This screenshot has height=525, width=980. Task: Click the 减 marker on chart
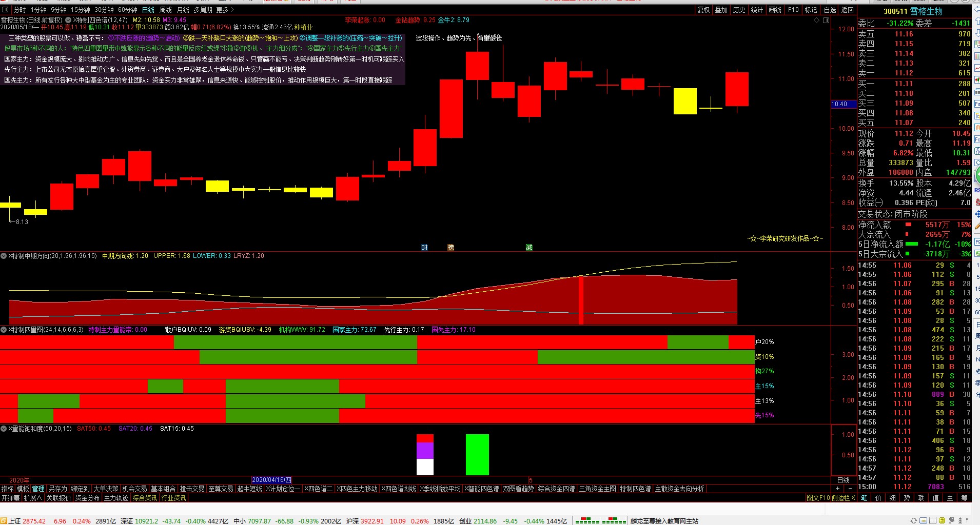529,248
